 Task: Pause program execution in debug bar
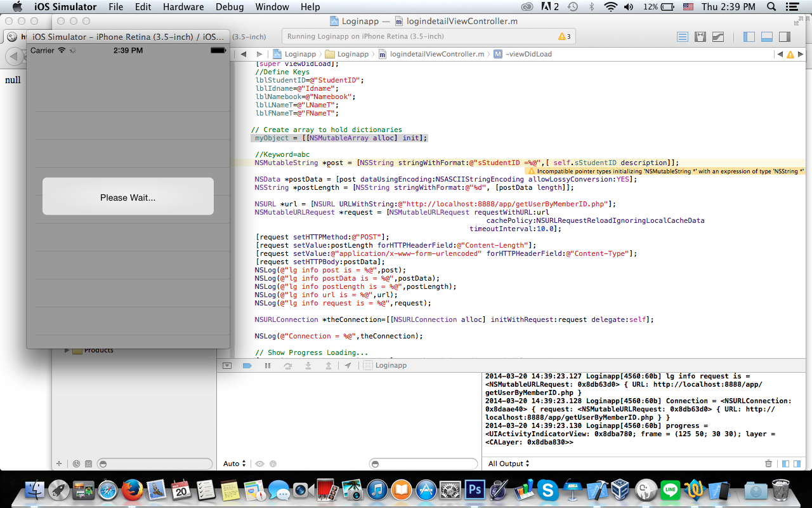(268, 366)
